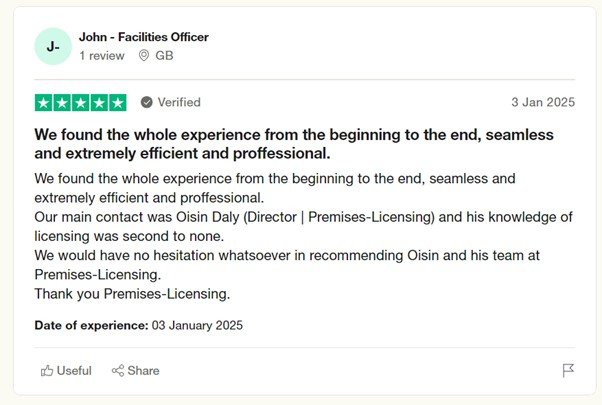Mark the review as Useful
Viewport: 602px width, 405px height.
point(66,370)
